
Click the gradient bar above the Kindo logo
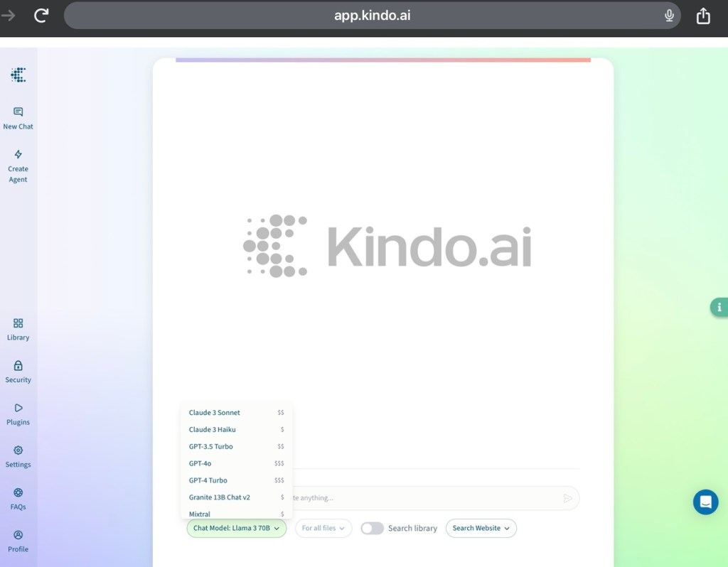click(x=384, y=60)
